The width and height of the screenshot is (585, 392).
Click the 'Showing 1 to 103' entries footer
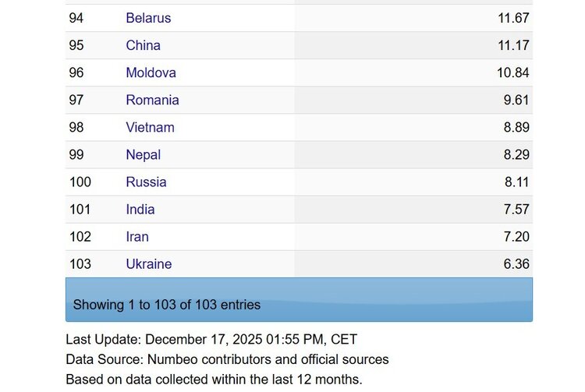click(x=167, y=305)
